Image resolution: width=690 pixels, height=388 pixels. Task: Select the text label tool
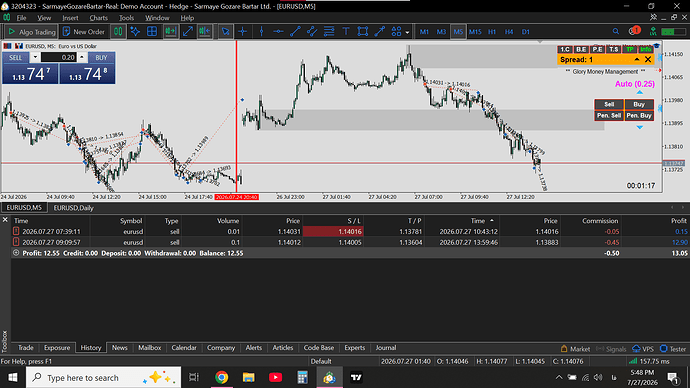[x=346, y=32]
